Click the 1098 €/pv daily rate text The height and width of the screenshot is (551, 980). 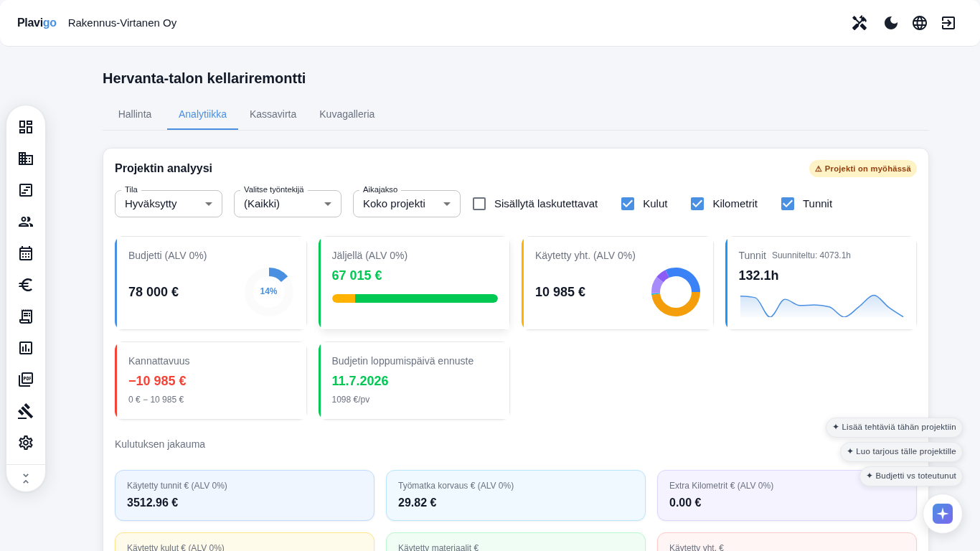point(351,400)
